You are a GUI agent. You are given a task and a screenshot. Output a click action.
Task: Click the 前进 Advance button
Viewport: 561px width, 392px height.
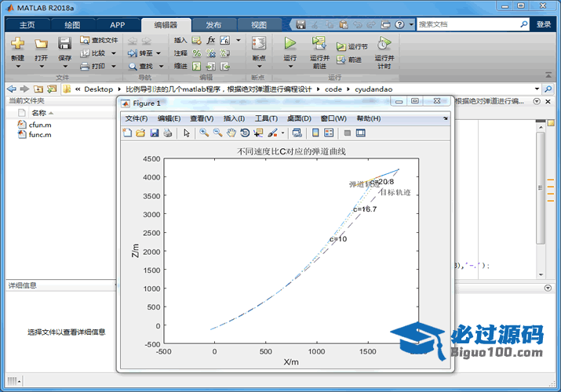pos(349,60)
